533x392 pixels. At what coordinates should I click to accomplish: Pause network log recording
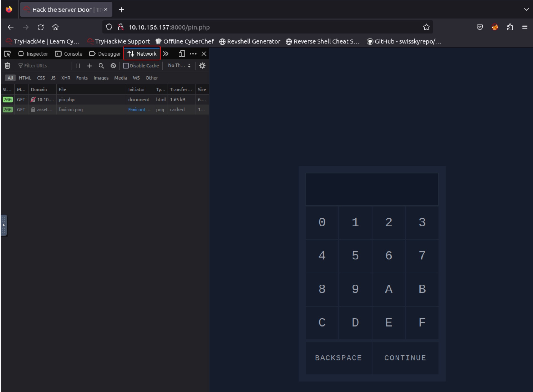78,66
